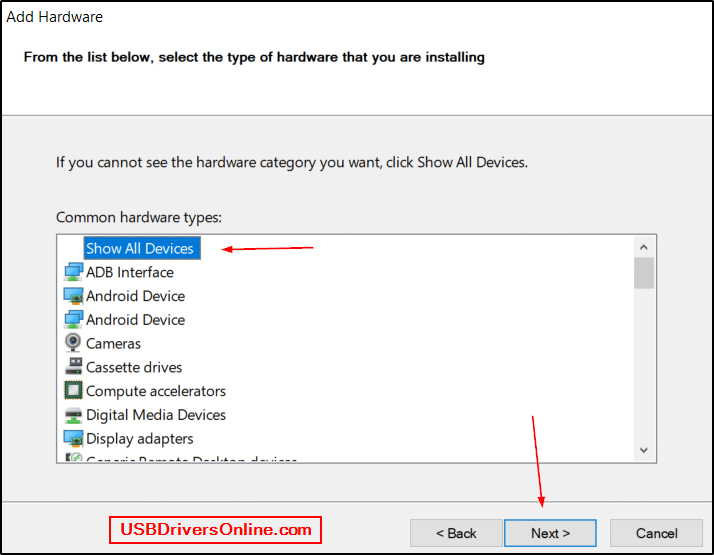714x555 pixels.
Task: Click the first Android Device entry's icon
Action: pos(73,296)
